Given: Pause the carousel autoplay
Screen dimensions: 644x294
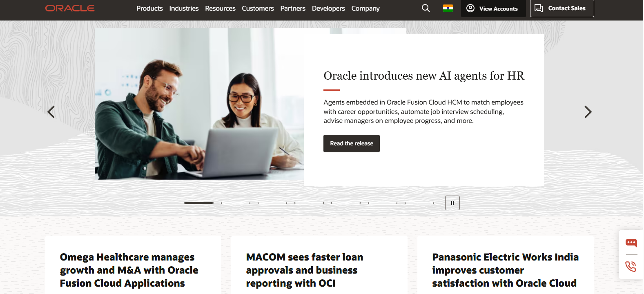Looking at the screenshot, I should tap(452, 203).
